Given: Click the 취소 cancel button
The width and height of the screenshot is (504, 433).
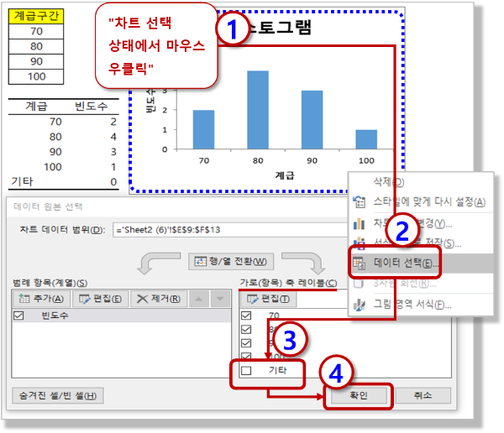Looking at the screenshot, I should pyautogui.click(x=423, y=395).
